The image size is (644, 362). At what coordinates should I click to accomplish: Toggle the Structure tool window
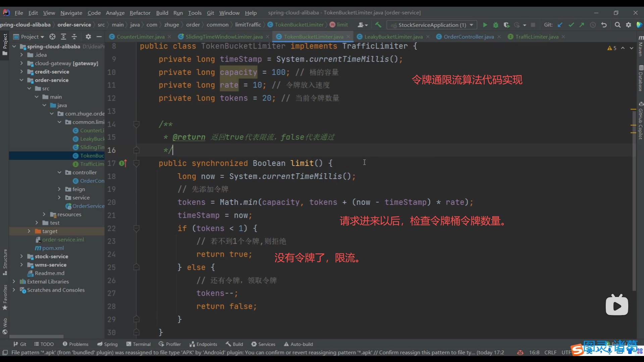click(x=5, y=261)
